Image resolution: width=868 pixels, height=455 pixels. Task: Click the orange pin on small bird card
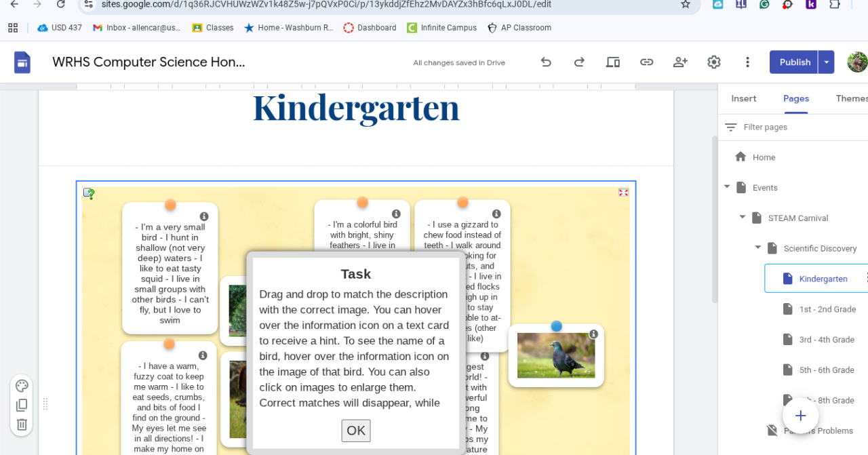click(x=170, y=205)
